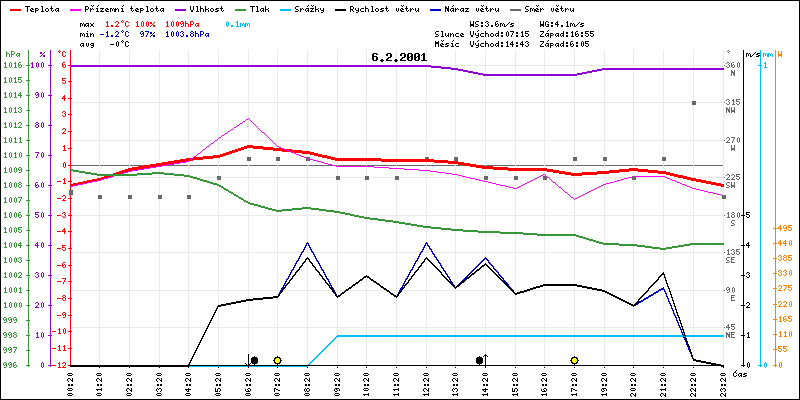Image resolution: width=800 pixels, height=400 pixels.
Task: Click the hPa axis unit label
Action: click(x=12, y=53)
